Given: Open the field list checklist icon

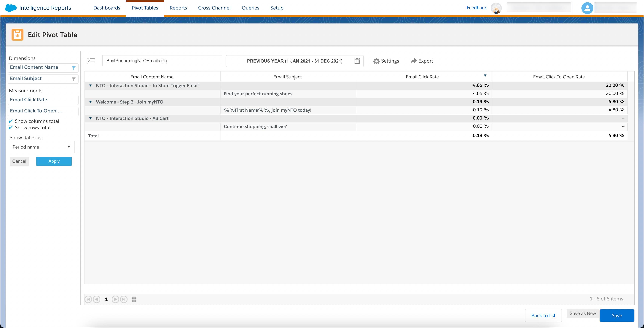Looking at the screenshot, I should click(x=91, y=61).
